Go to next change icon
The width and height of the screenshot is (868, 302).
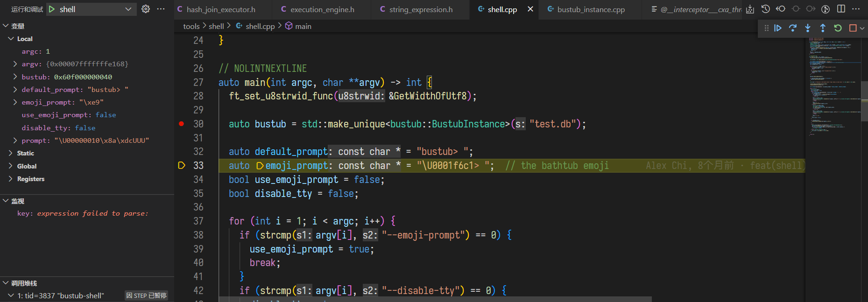tap(811, 9)
